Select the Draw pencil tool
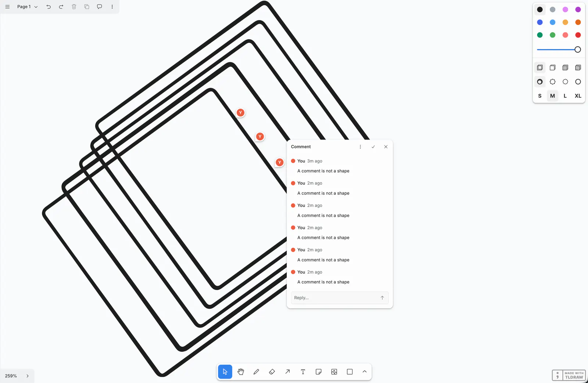588x383 pixels. (256, 372)
